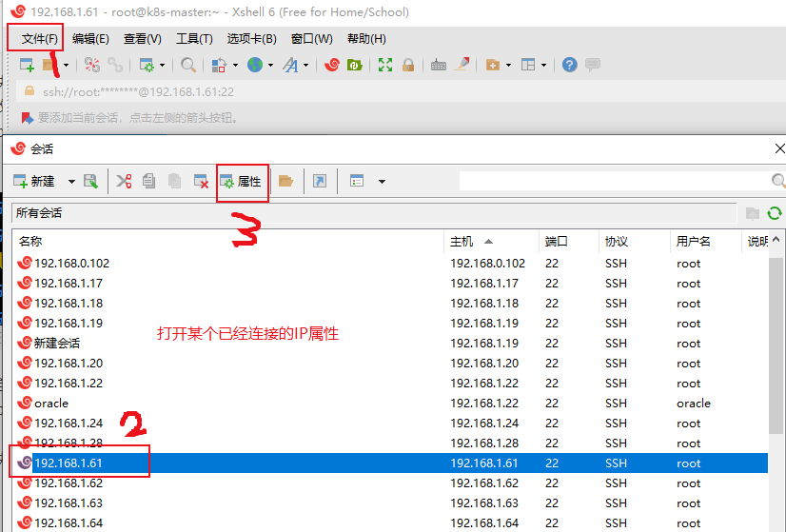The height and width of the screenshot is (532, 786).
Task: Select the oracle session row
Action: pyautogui.click(x=390, y=404)
